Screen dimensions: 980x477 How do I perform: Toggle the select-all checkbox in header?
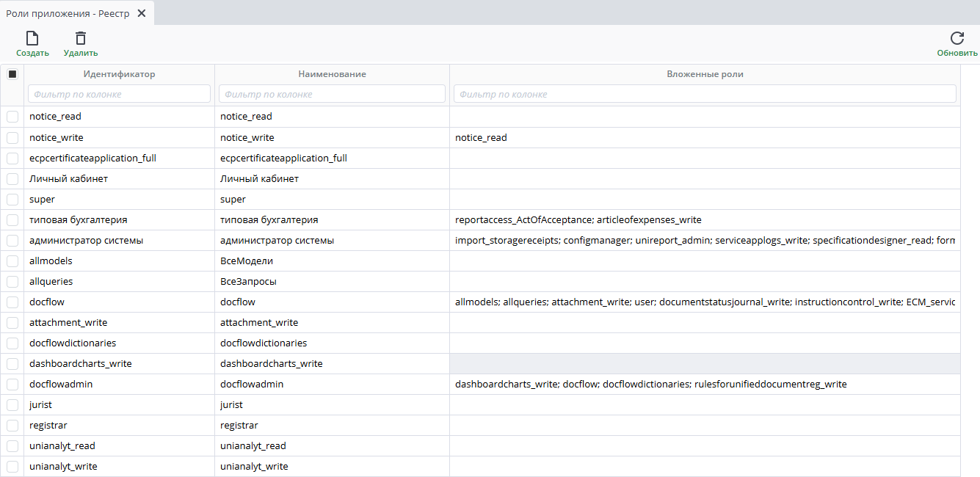click(x=12, y=74)
